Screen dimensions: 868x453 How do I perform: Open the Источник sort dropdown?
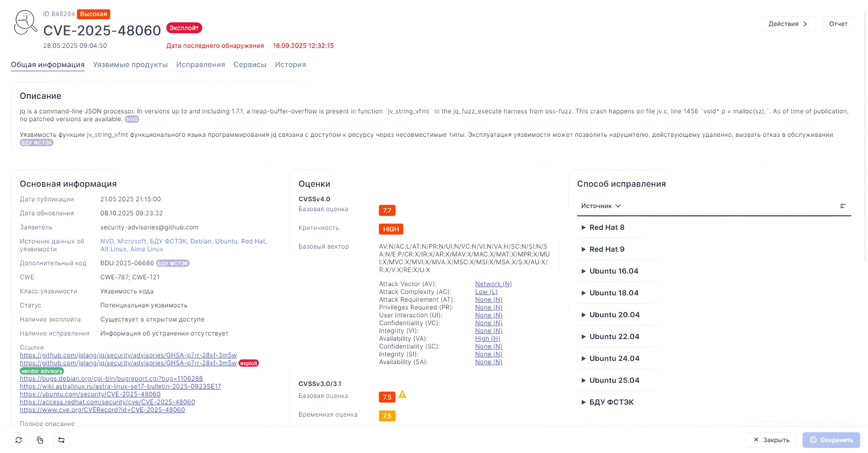(x=600, y=206)
